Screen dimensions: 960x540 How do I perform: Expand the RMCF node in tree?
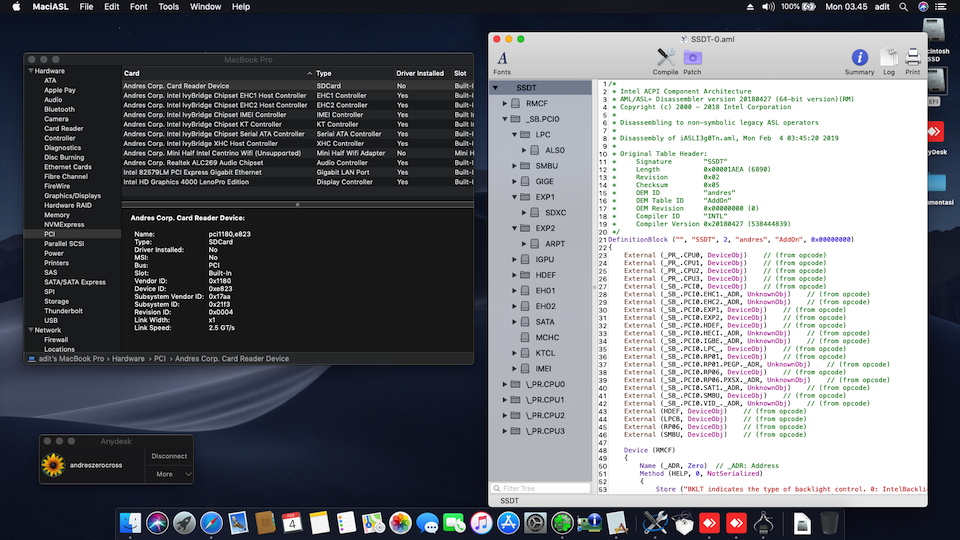point(505,103)
